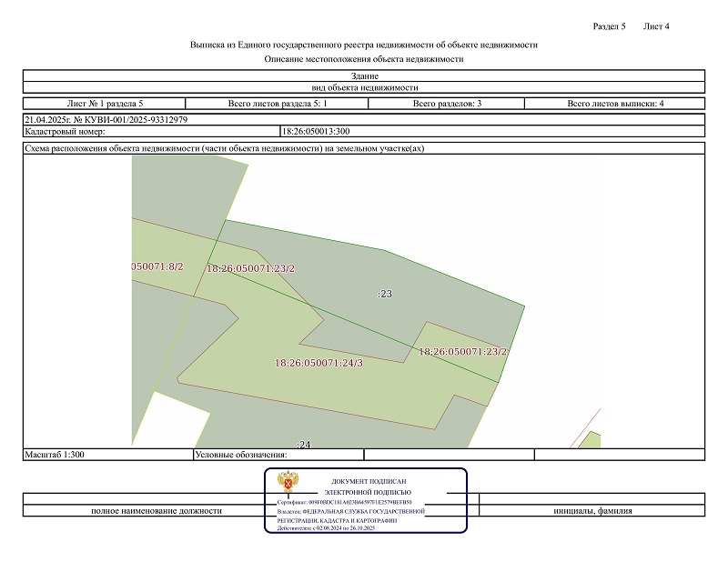Click the 'инициалы, фамилия' field
The width and height of the screenshot is (728, 562).
click(592, 511)
